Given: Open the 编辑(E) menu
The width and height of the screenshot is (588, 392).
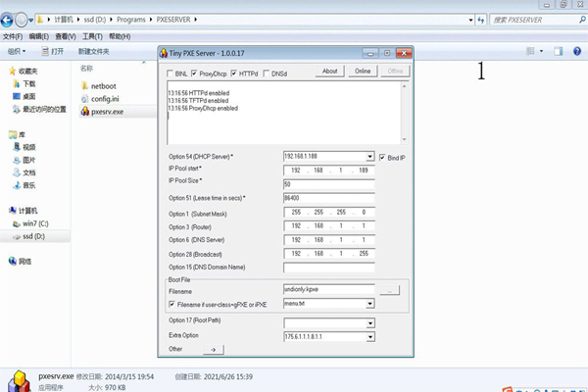Looking at the screenshot, I should click(x=39, y=36).
